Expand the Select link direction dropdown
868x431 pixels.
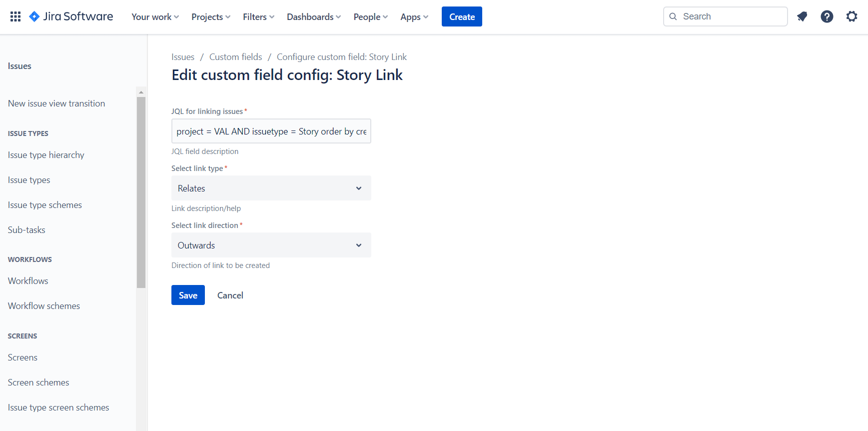(x=271, y=245)
